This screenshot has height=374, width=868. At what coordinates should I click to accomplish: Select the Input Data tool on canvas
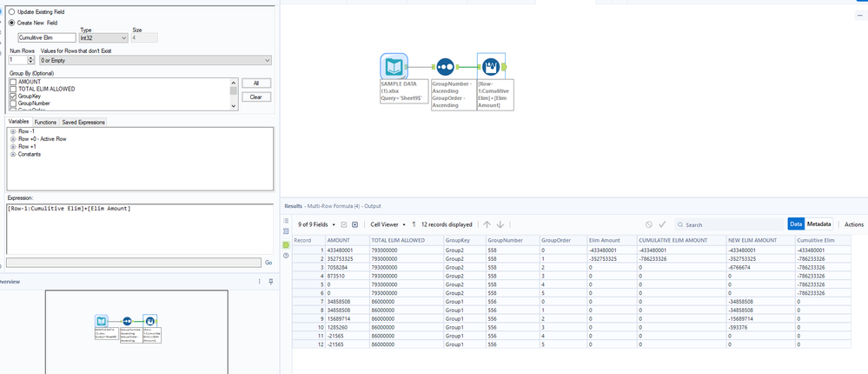point(394,67)
